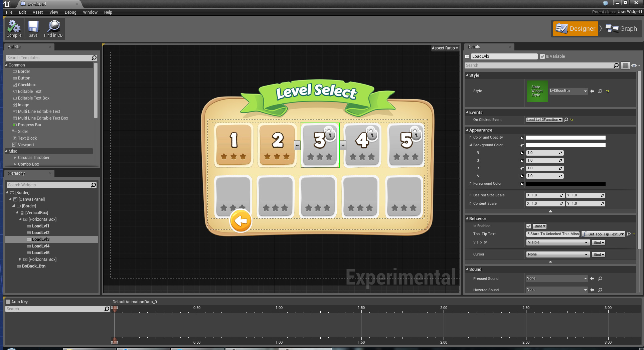
Task: Open the Debug menu
Action: tap(70, 12)
